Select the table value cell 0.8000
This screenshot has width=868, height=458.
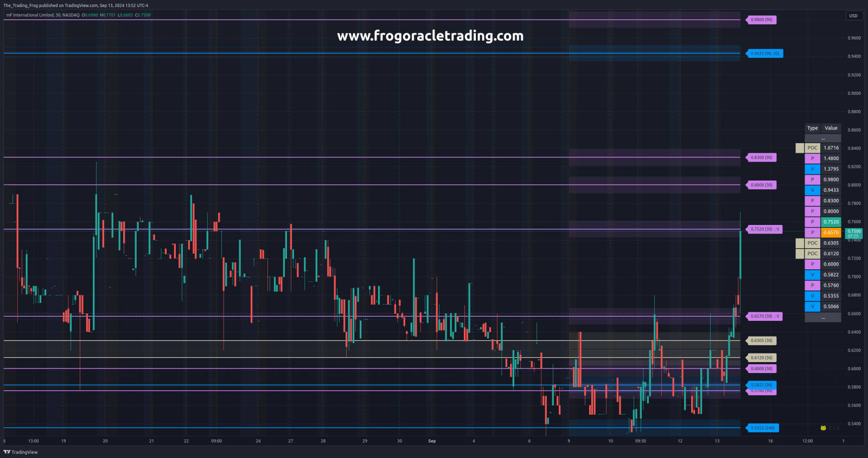(831, 211)
